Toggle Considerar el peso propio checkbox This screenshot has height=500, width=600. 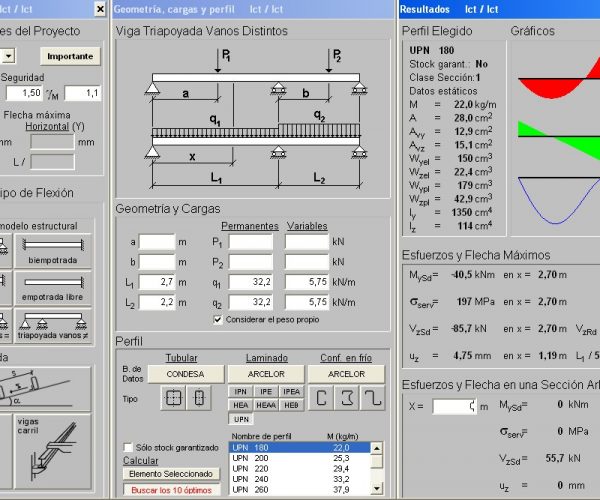219,319
